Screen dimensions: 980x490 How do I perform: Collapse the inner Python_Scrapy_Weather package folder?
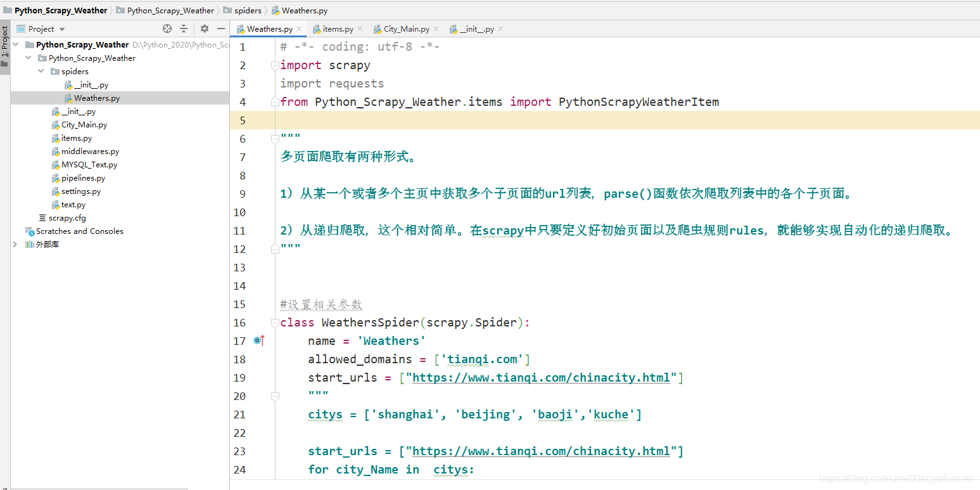coord(29,58)
